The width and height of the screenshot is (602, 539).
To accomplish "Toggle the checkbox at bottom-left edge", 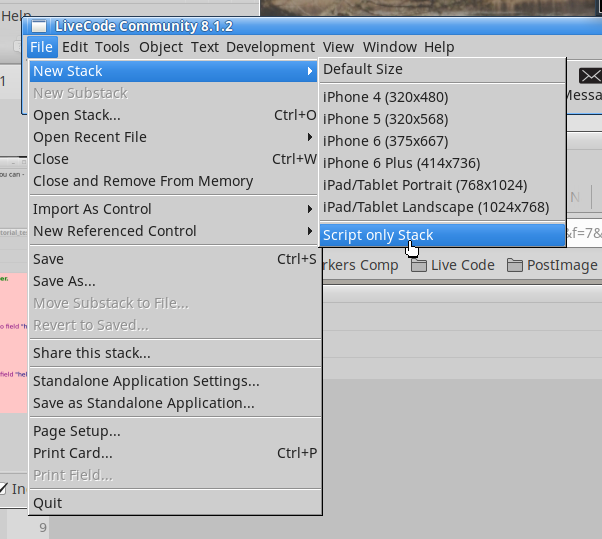I will [3, 489].
